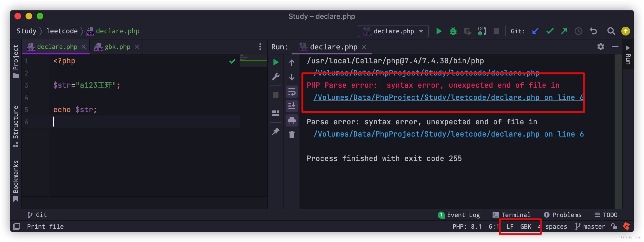The image size is (644, 242).
Task: Show Git history clock icon
Action: point(578,31)
